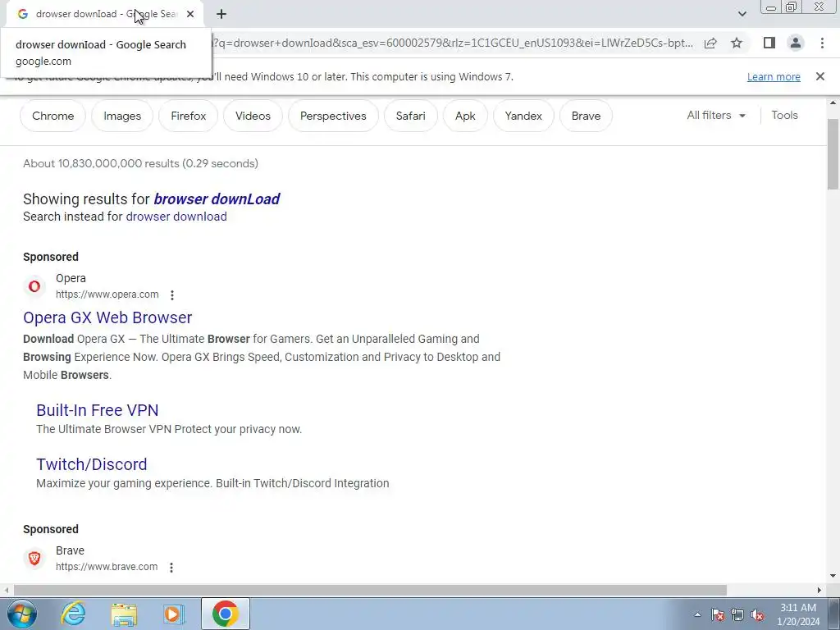
Task: Click the muted volume tray icon
Action: [x=757, y=615]
